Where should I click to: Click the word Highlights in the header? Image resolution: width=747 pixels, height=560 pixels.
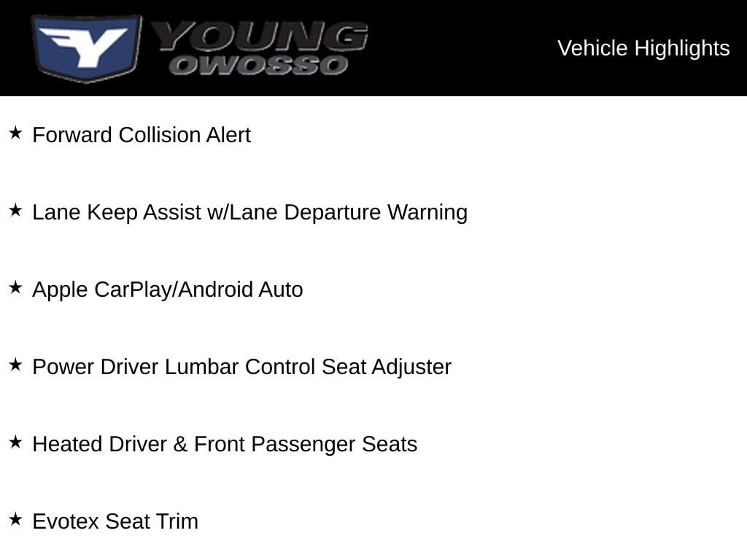click(x=682, y=48)
